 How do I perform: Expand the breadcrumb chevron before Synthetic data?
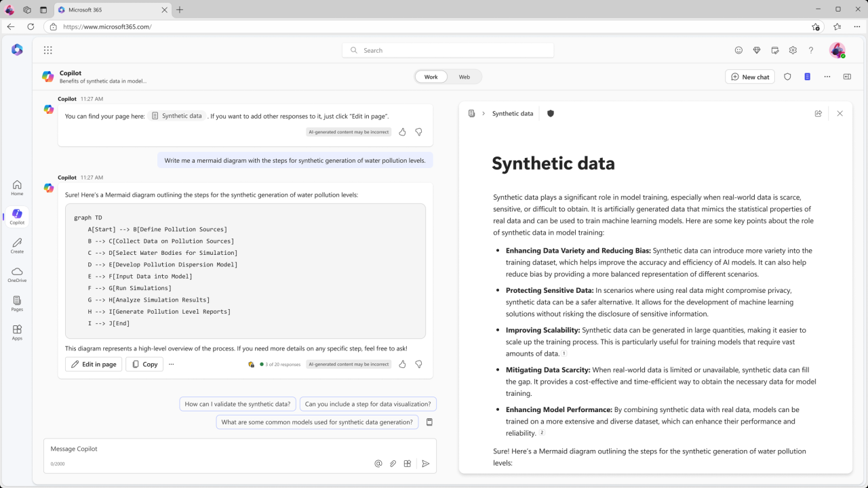pos(484,114)
